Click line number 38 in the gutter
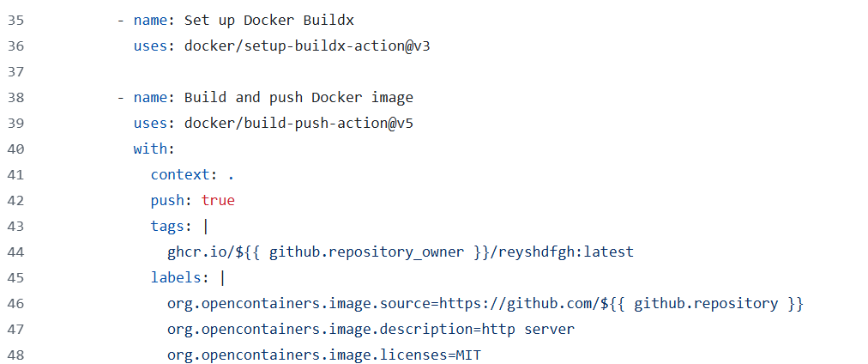This screenshot has width=868, height=364. pos(15,98)
